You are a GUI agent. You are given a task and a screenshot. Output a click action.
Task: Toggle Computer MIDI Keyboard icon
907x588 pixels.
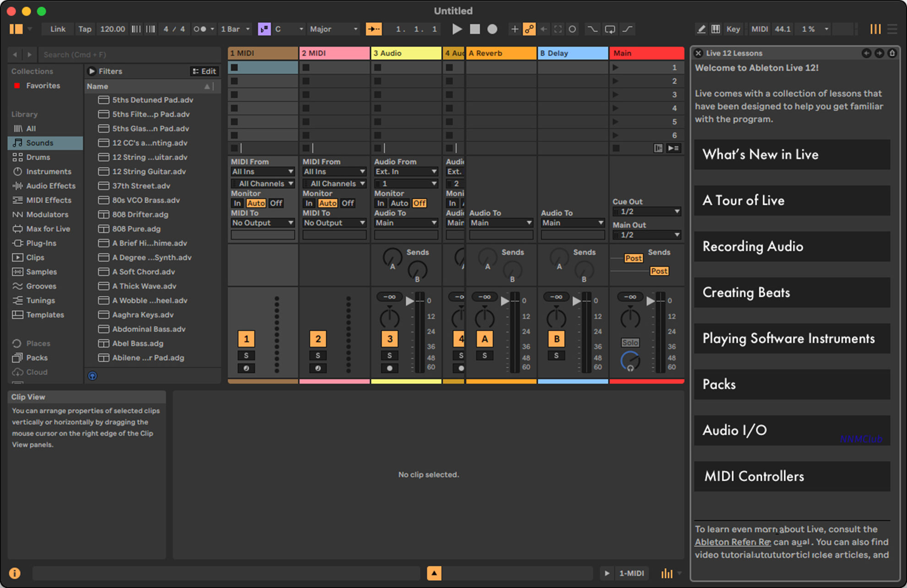click(x=716, y=29)
